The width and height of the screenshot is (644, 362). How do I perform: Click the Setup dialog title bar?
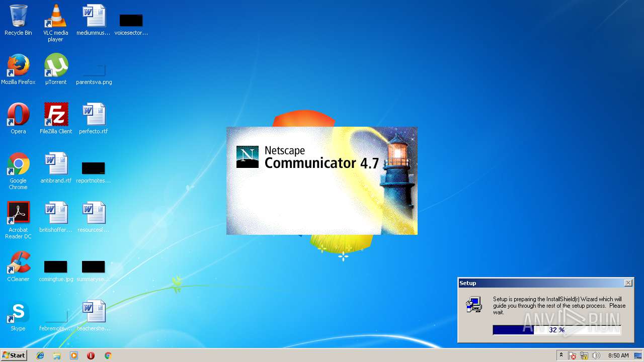(546, 283)
